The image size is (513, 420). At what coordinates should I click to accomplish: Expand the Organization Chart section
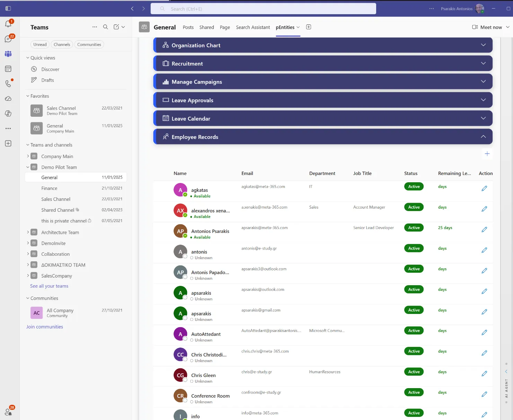coord(323,45)
